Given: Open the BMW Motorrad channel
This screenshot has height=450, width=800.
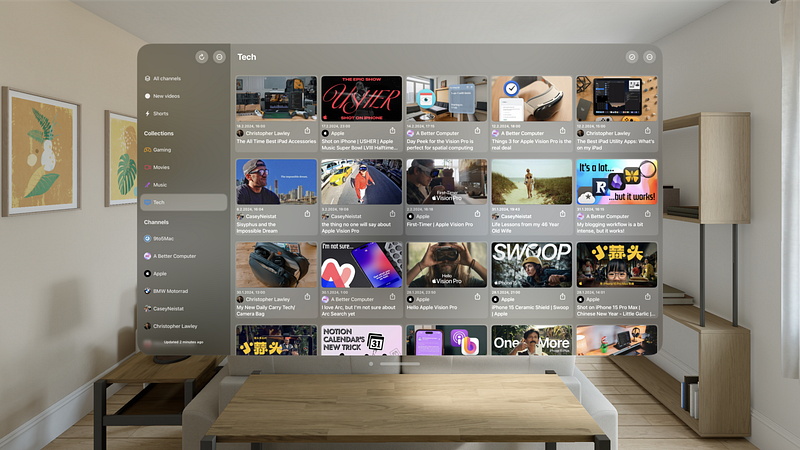Looking at the screenshot, I should [184, 291].
